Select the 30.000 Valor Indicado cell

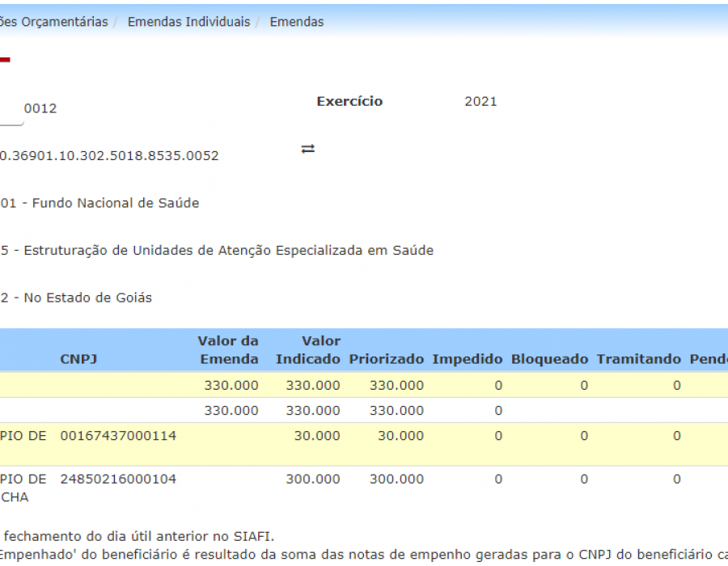[x=317, y=436]
